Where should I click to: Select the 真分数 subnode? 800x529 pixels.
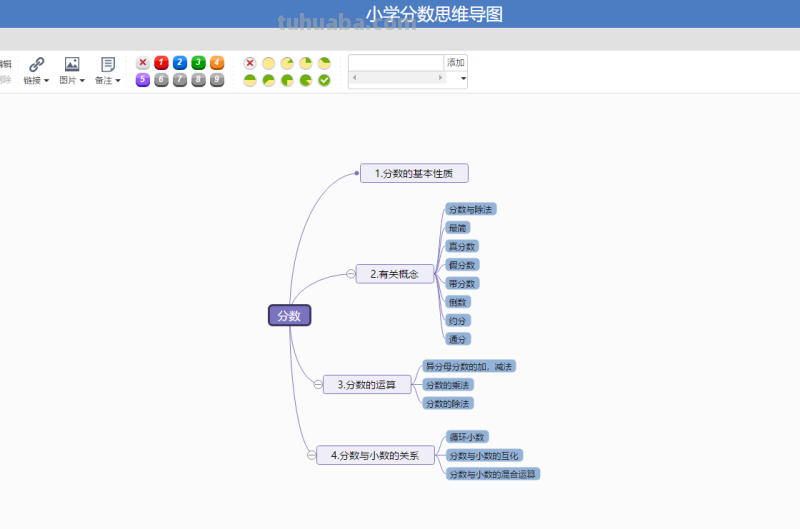pyautogui.click(x=462, y=246)
